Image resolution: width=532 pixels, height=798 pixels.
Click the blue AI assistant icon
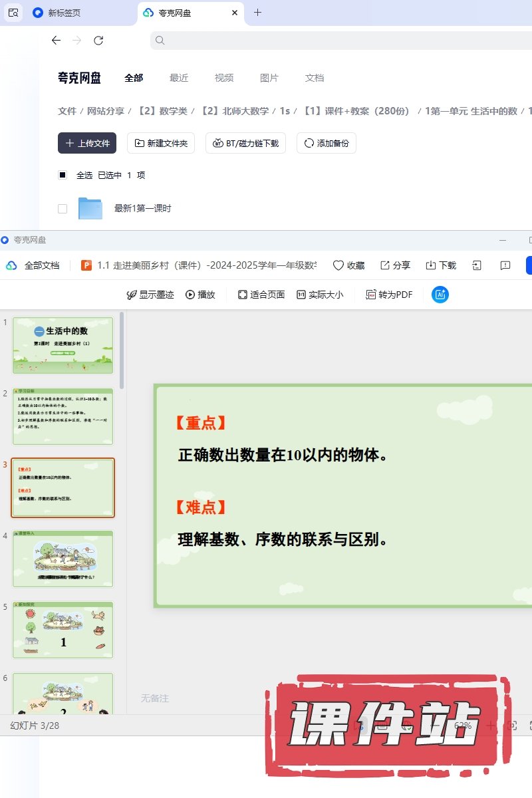[440, 295]
